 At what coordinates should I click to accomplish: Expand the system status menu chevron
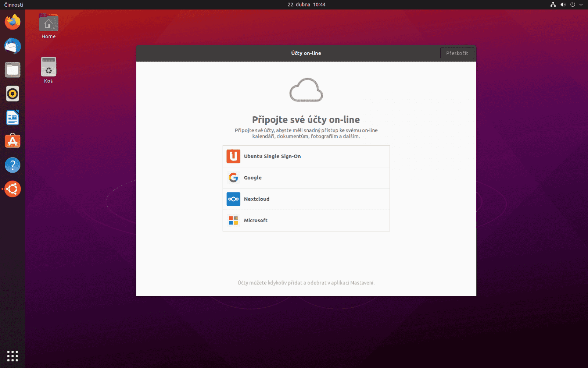point(581,4)
